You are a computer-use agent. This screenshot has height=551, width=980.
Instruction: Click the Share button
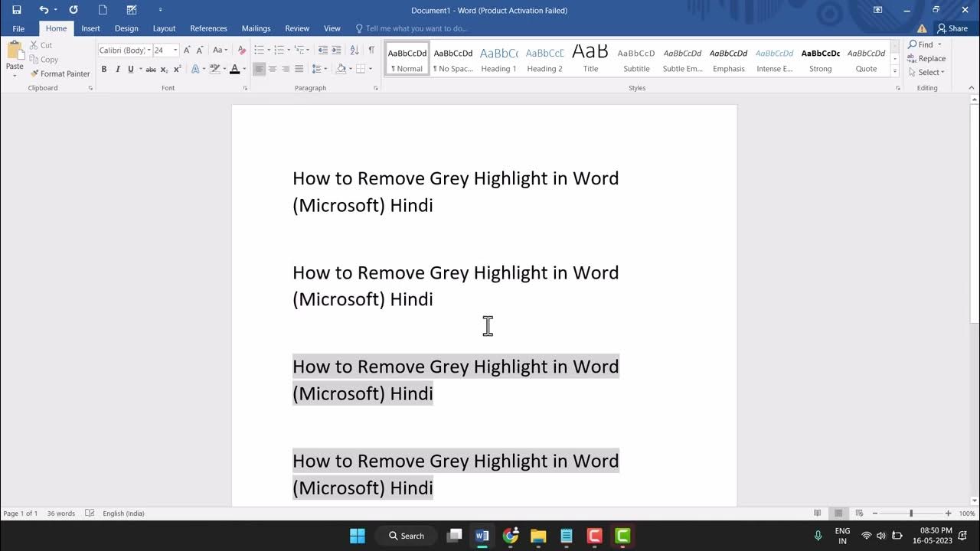pyautogui.click(x=952, y=28)
